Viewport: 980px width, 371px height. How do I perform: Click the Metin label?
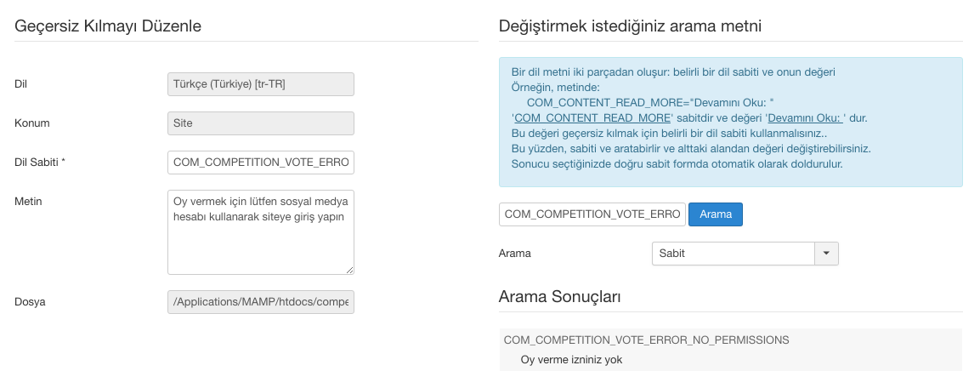[28, 201]
